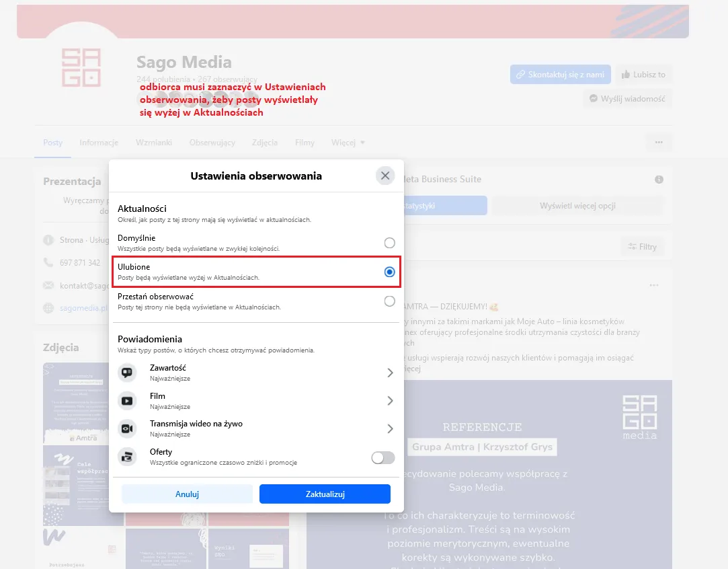
Task: Select the Ulubione radio option
Action: click(x=389, y=272)
